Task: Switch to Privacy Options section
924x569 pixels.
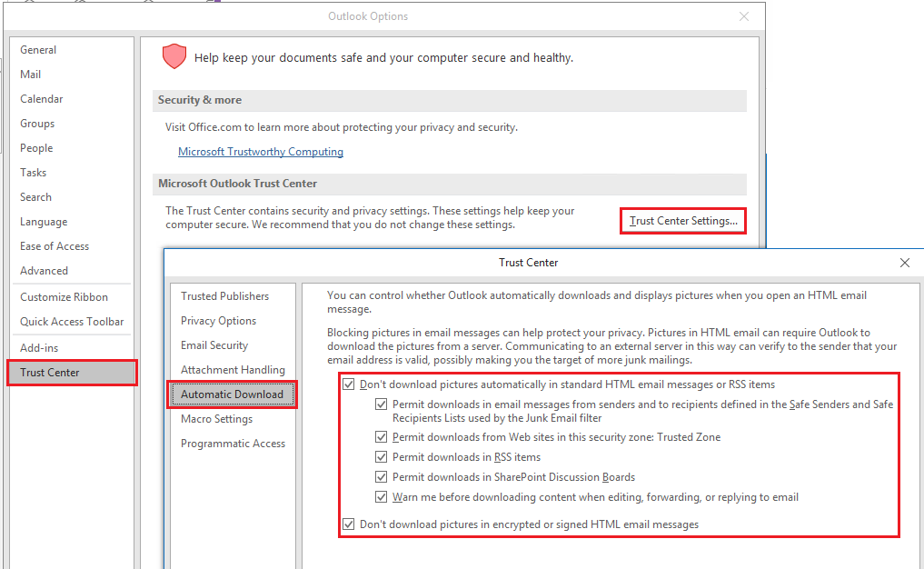Action: coord(219,321)
